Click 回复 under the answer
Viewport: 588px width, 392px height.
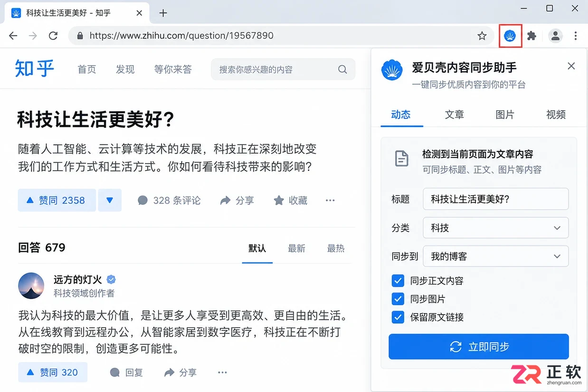coord(126,373)
